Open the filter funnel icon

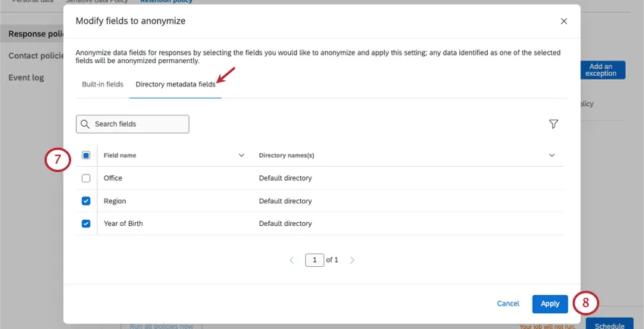553,124
